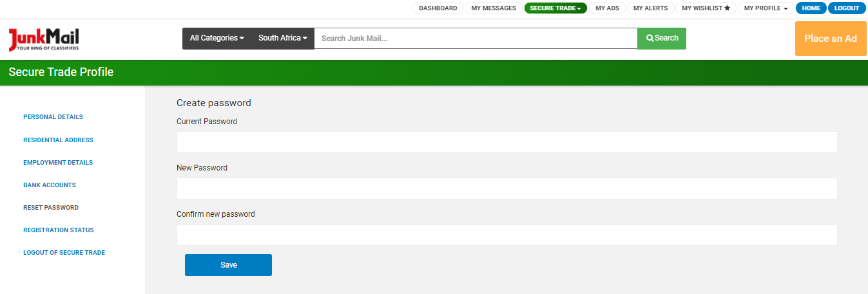Focus the Search Junk Mail text field

[475, 39]
